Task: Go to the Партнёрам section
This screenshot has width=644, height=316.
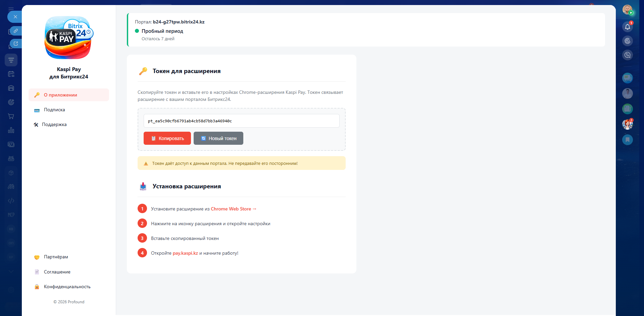Action: [69, 257]
